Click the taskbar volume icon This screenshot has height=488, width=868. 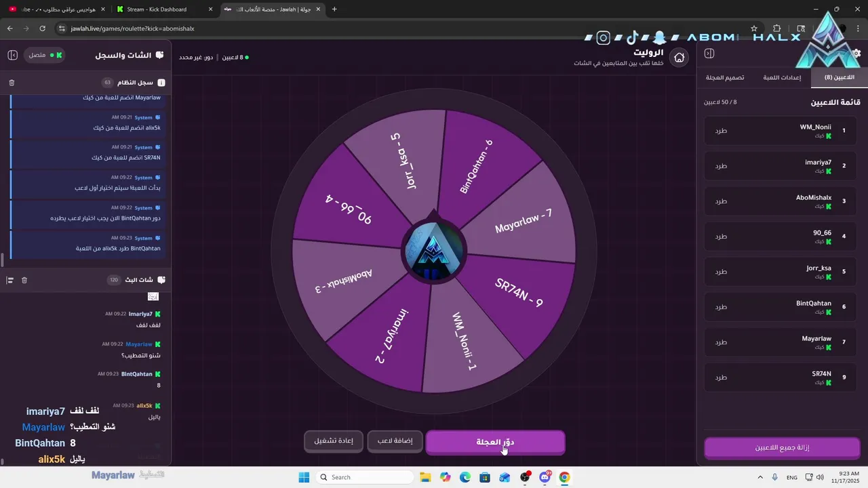(x=820, y=477)
